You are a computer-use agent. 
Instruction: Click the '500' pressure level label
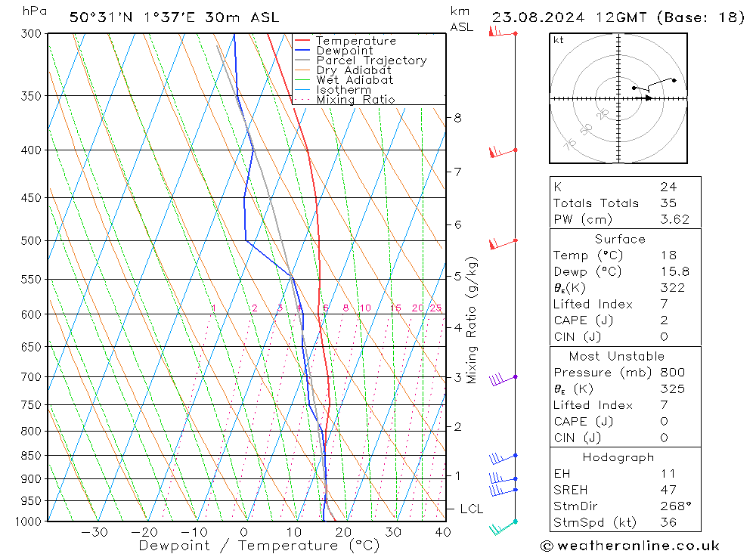[x=31, y=240]
